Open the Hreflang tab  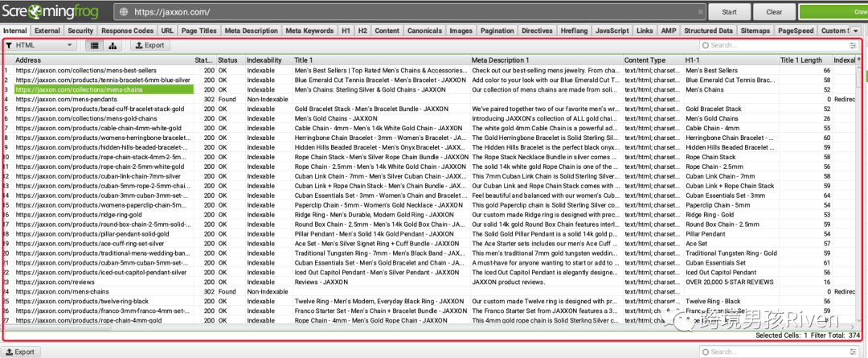(574, 31)
